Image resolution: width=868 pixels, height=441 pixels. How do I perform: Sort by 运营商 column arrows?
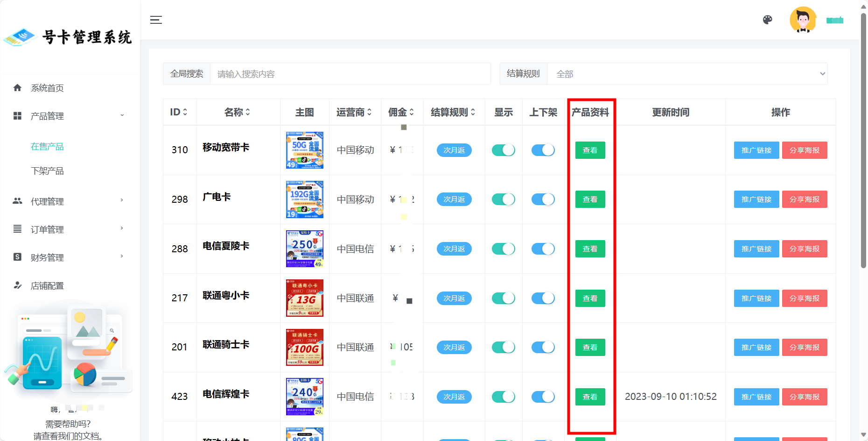[369, 112]
